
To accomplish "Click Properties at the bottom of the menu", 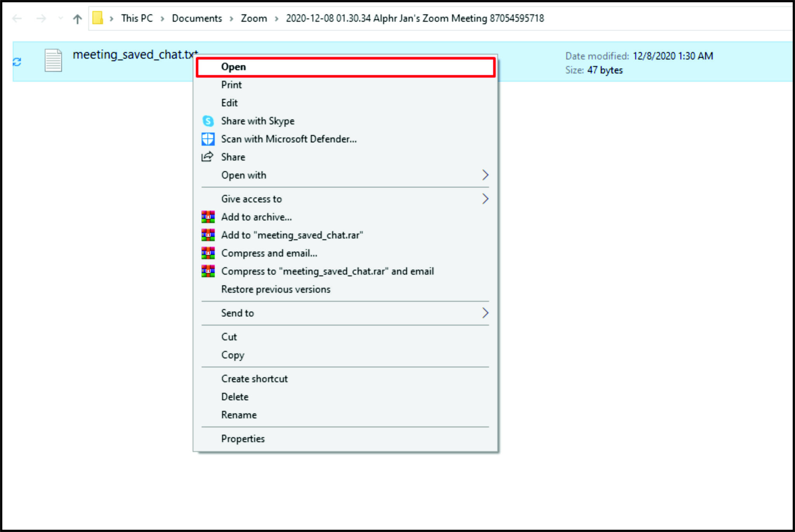I will click(243, 438).
